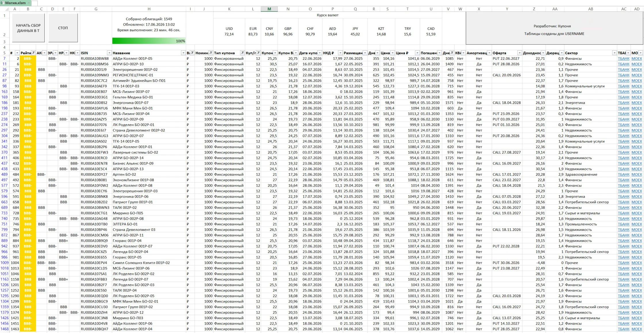Viewport: 644px width, 333px height.
Task: Click the KZT rate cell showing 14,68
Action: pos(381,31)
